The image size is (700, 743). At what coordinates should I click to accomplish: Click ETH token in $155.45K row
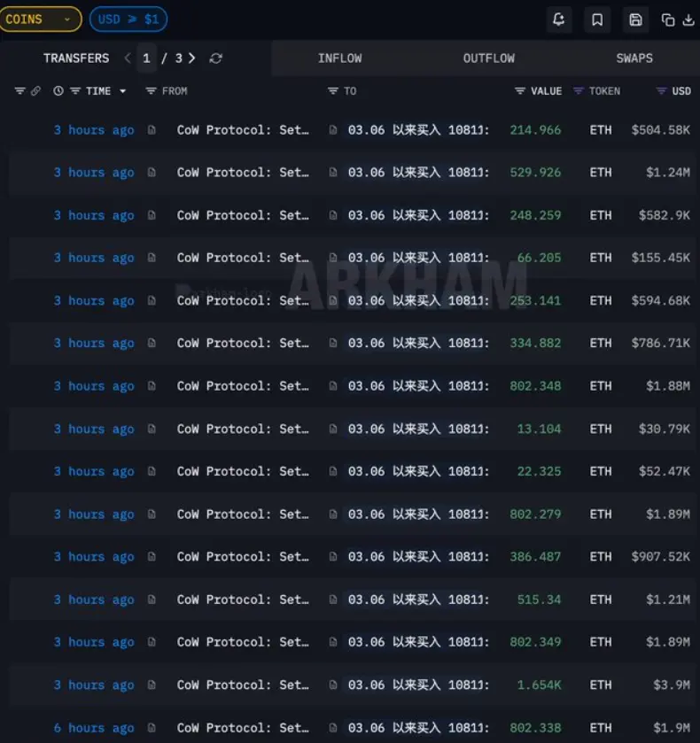601,258
